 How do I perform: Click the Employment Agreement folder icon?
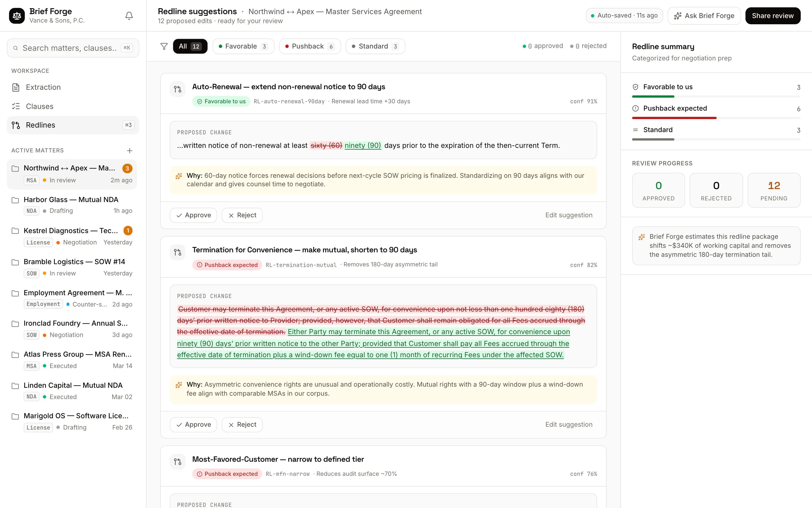point(16,293)
